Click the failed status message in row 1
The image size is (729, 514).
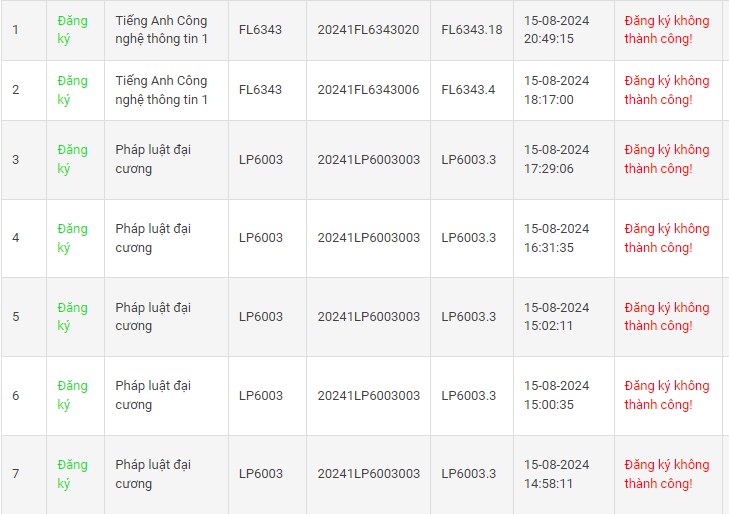(x=666, y=29)
